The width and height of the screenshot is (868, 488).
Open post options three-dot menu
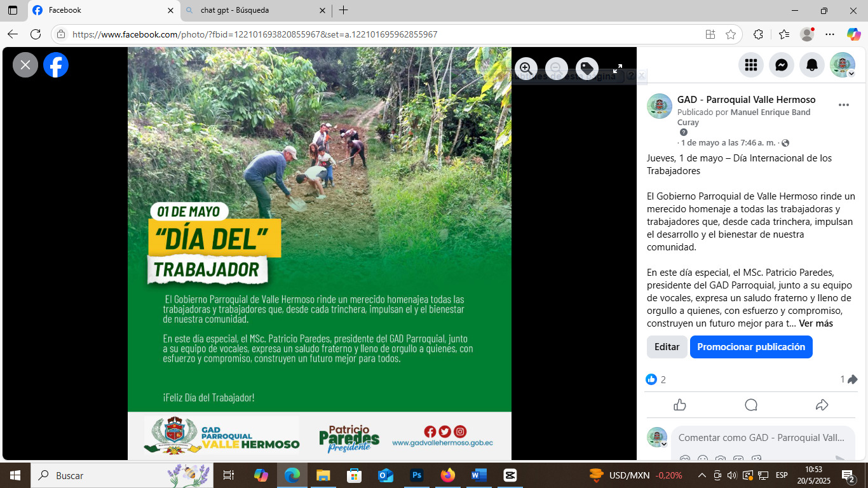[x=844, y=105]
